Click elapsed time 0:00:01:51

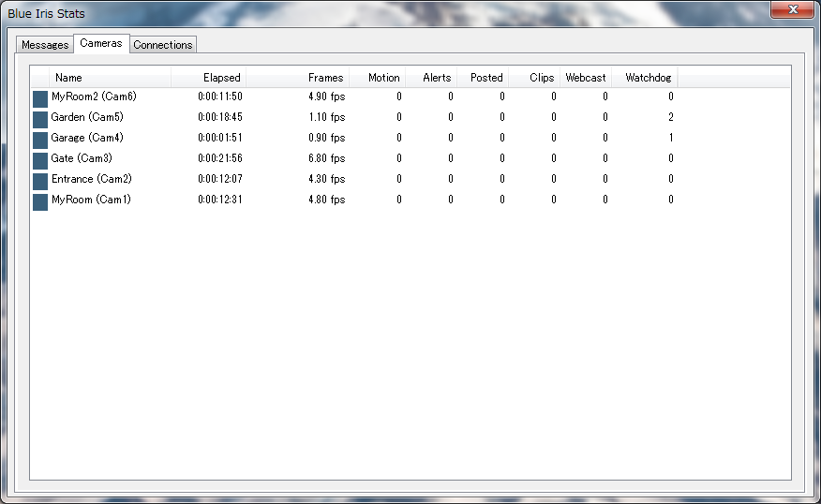pos(220,138)
